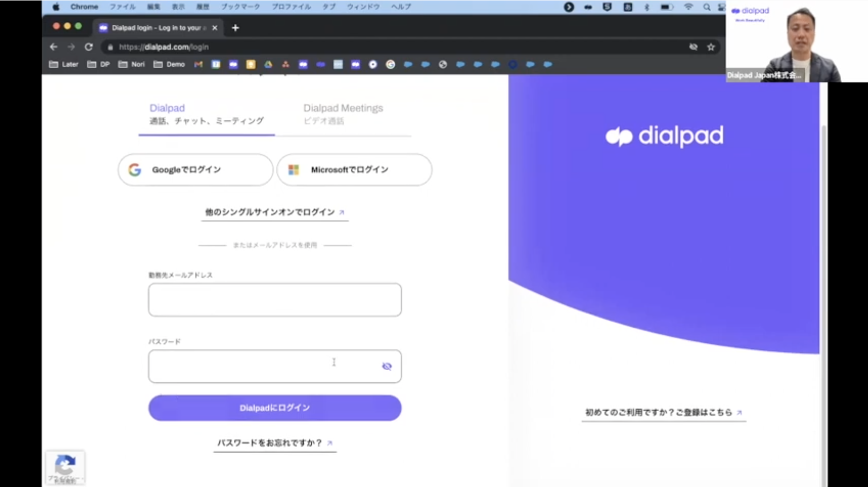
Task: Click the address bar URL
Action: pos(163,47)
